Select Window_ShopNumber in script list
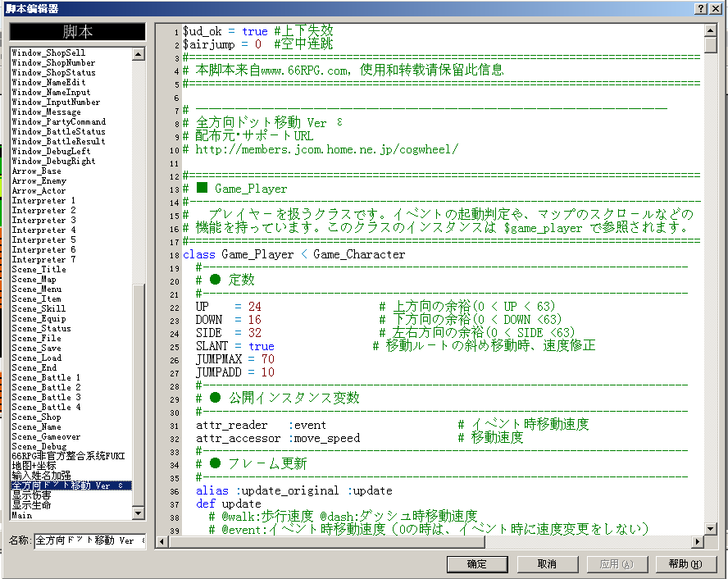 pyautogui.click(x=53, y=62)
